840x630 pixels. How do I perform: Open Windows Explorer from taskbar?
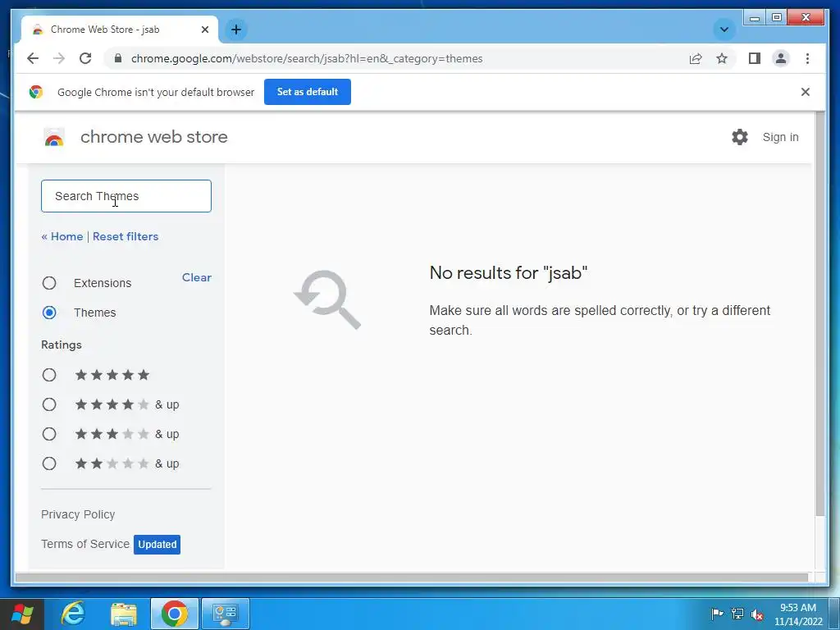tap(124, 614)
